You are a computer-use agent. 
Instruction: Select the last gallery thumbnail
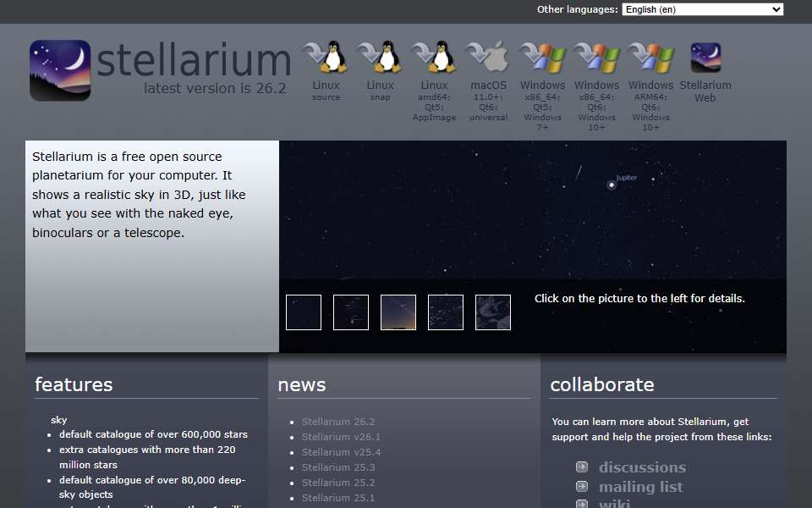[x=493, y=312]
